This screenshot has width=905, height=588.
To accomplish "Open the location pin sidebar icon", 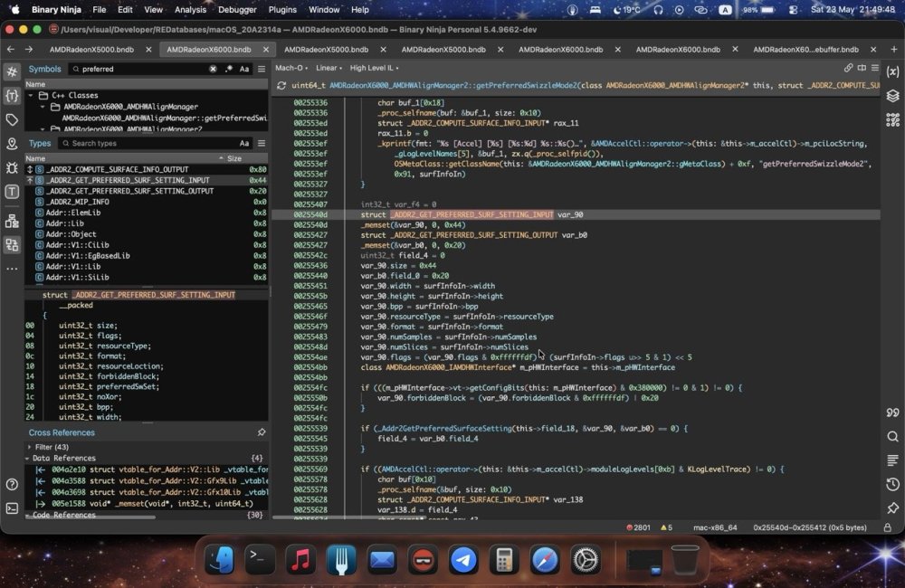I will pos(12,144).
